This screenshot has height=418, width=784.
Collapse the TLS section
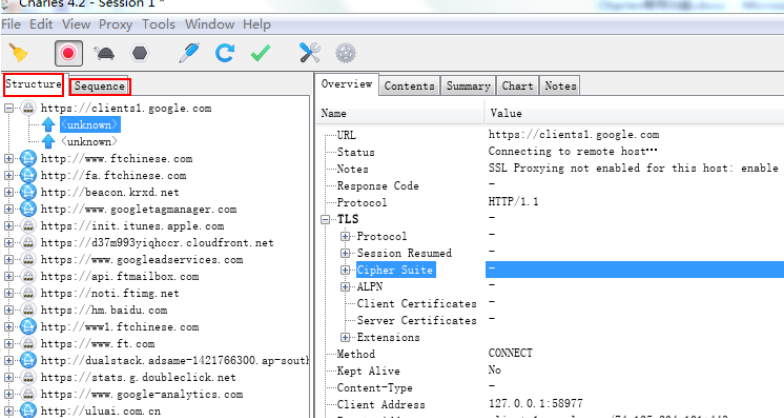coord(326,220)
